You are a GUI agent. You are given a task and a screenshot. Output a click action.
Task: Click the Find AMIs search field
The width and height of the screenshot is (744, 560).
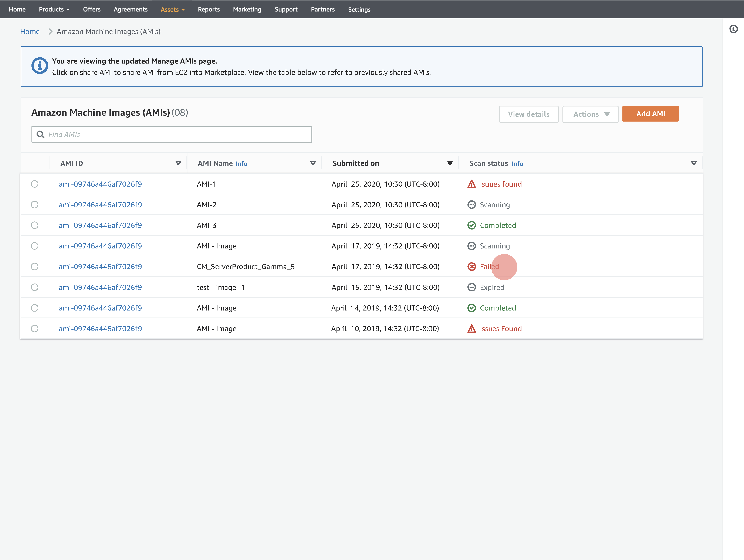178,135
